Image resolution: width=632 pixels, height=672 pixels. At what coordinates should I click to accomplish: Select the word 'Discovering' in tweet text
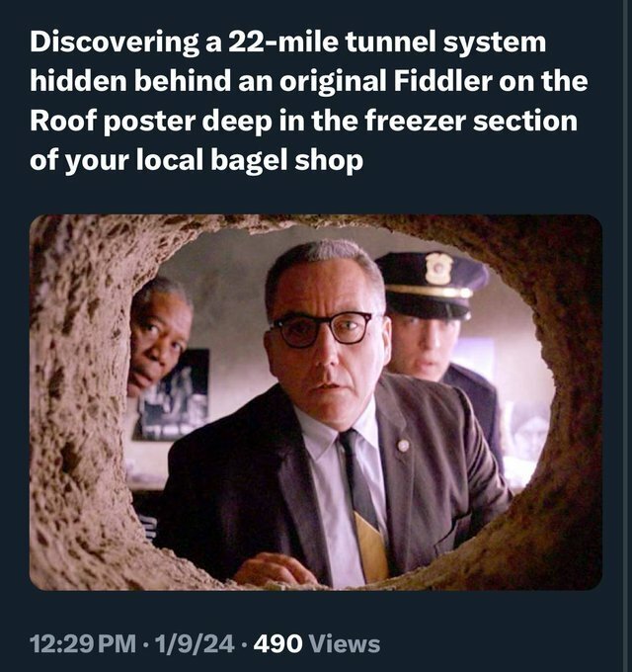pos(114,42)
